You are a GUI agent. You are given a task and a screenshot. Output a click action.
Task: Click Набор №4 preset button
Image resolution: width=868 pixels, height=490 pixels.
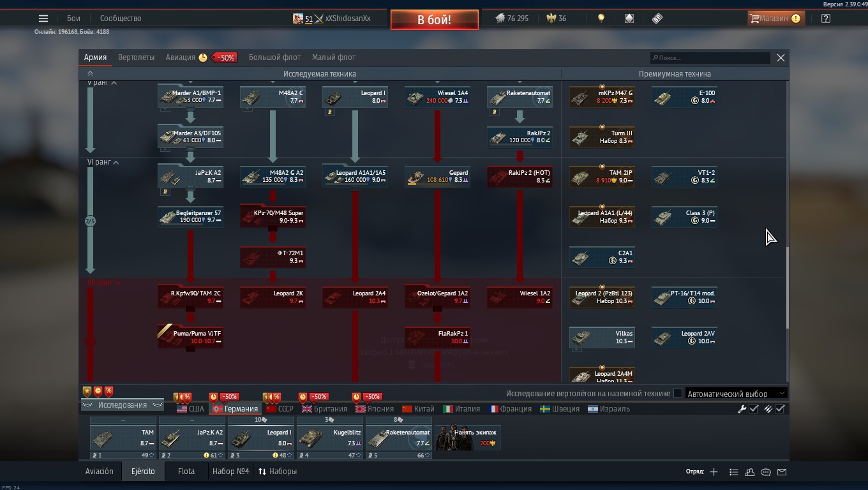coord(230,471)
